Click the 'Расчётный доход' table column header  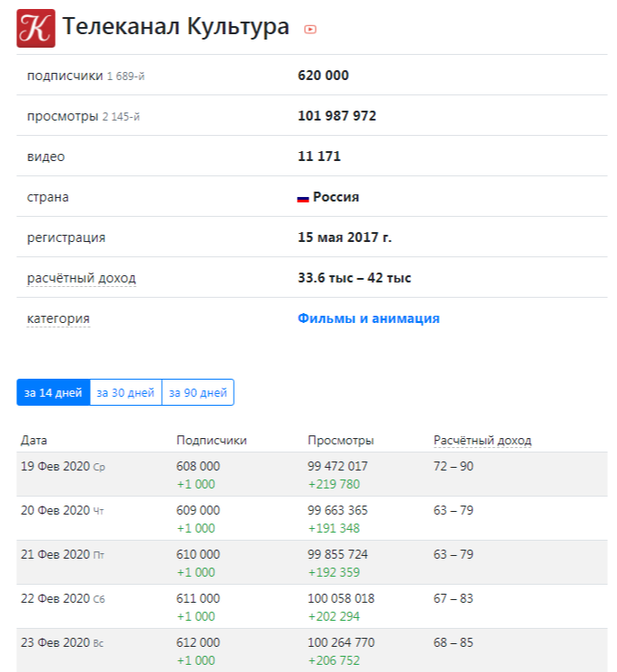[482, 440]
